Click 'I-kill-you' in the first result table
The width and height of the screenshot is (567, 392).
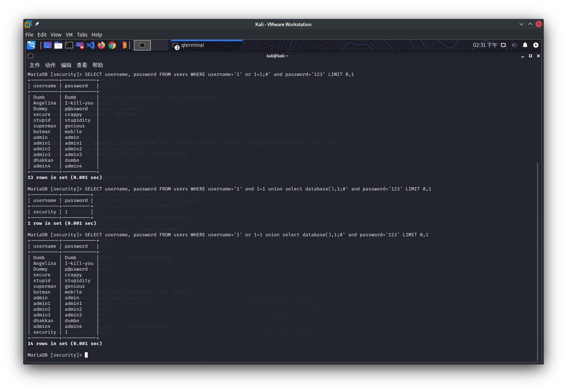point(79,103)
